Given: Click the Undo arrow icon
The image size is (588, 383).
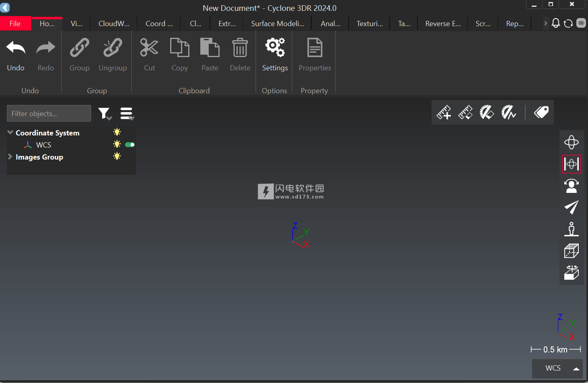Looking at the screenshot, I should pos(16,48).
